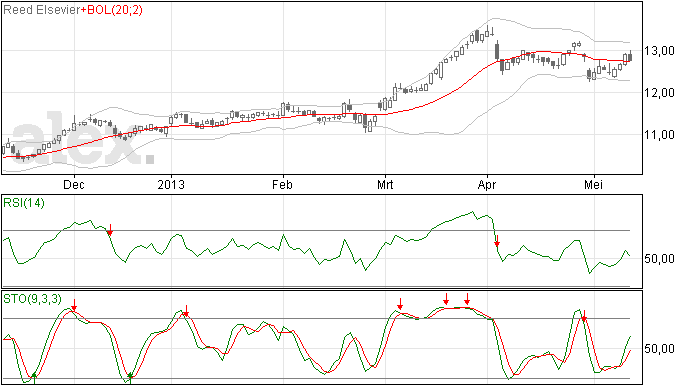Image resolution: width=690 pixels, height=387 pixels.
Task: Click the STO red sell arrow near Mei
Action: (584, 315)
